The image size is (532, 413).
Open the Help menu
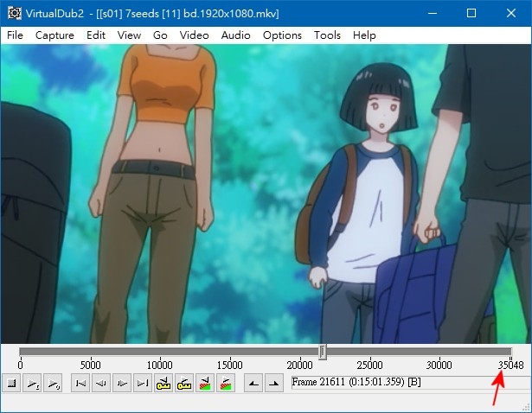(x=364, y=35)
